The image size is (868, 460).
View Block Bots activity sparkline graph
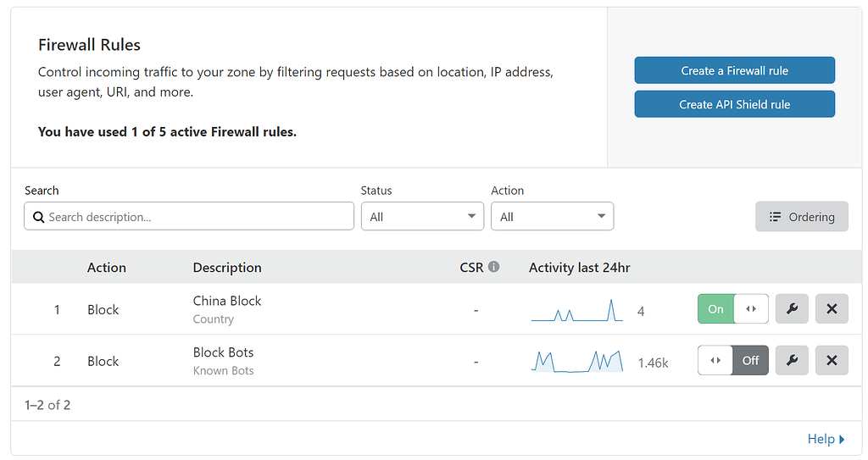pyautogui.click(x=576, y=362)
